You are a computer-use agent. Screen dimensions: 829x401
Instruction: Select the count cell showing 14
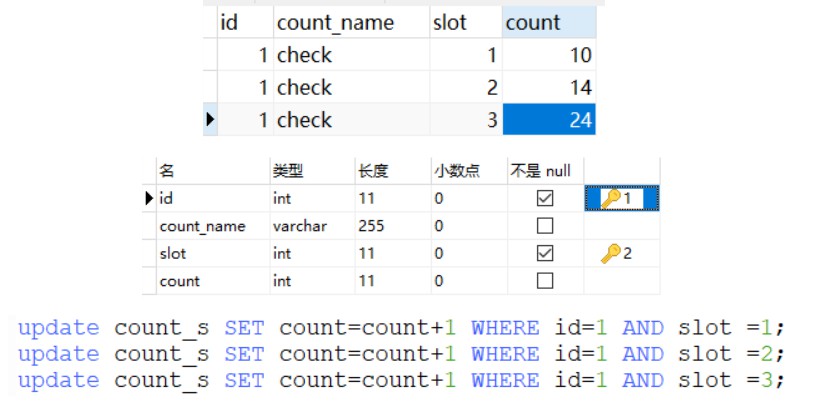pyautogui.click(x=549, y=87)
